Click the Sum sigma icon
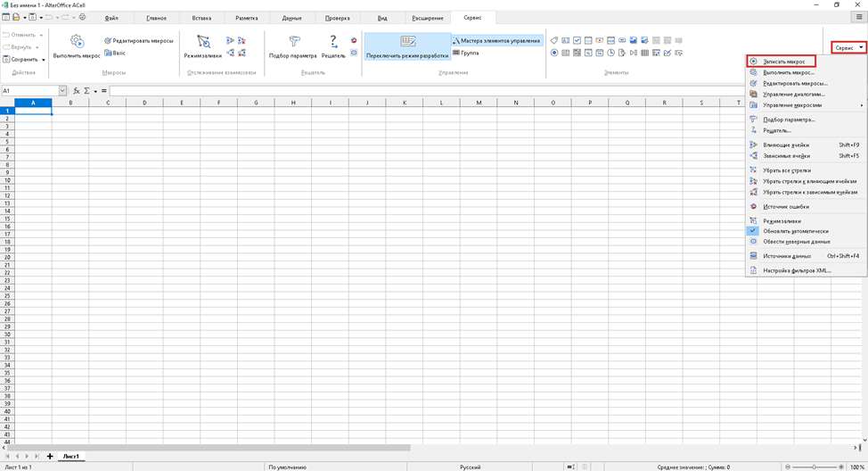 coord(86,91)
